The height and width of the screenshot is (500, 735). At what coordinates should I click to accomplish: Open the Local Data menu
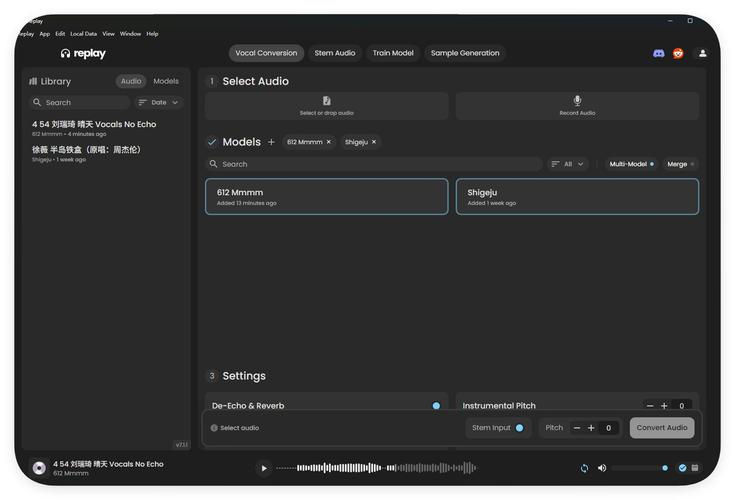pyautogui.click(x=83, y=34)
